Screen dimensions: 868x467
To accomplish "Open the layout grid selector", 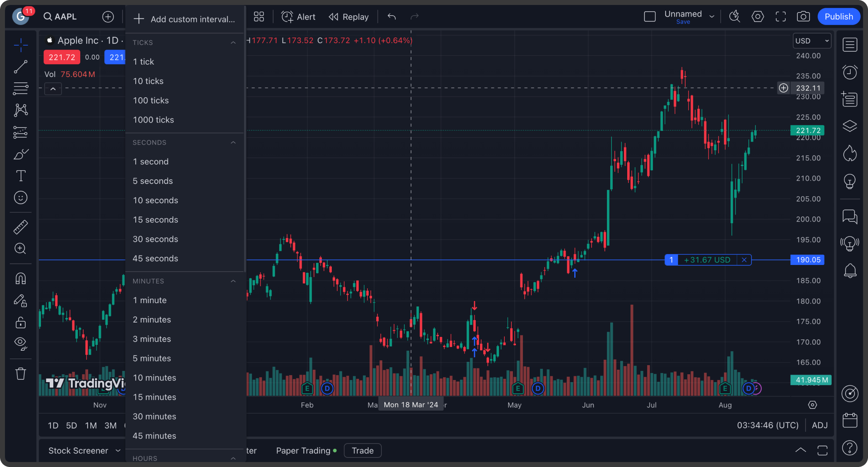I will (259, 17).
